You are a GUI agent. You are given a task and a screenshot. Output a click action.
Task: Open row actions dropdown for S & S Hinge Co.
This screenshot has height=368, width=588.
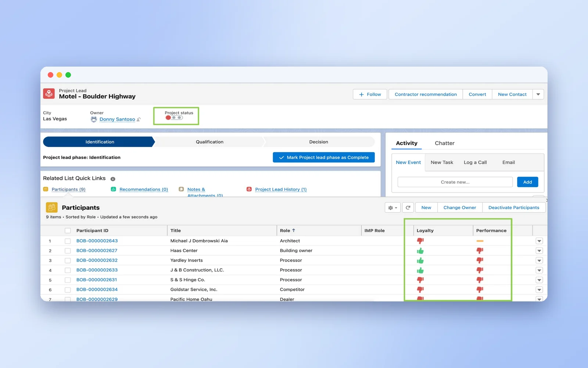point(539,280)
